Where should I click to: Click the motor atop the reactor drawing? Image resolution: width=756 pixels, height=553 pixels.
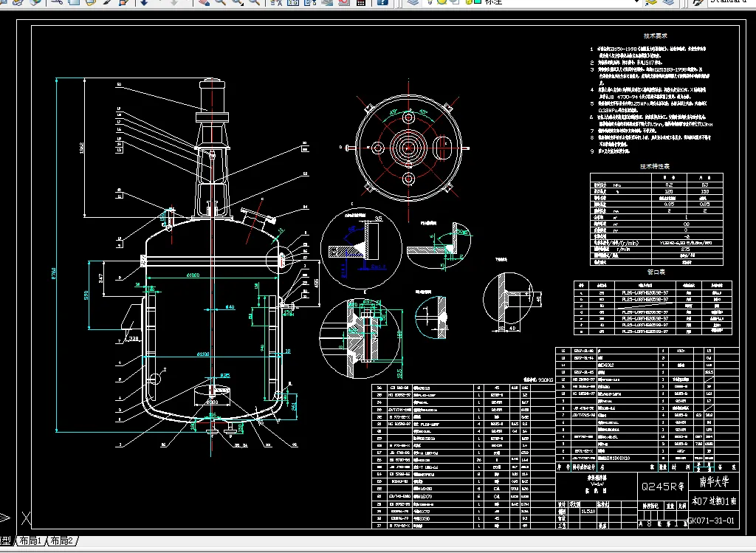click(212, 97)
